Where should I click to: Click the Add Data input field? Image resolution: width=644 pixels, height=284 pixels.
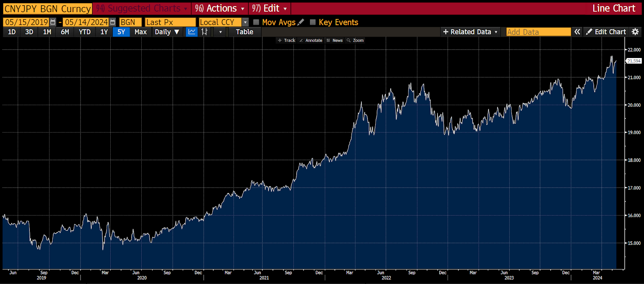(x=539, y=32)
